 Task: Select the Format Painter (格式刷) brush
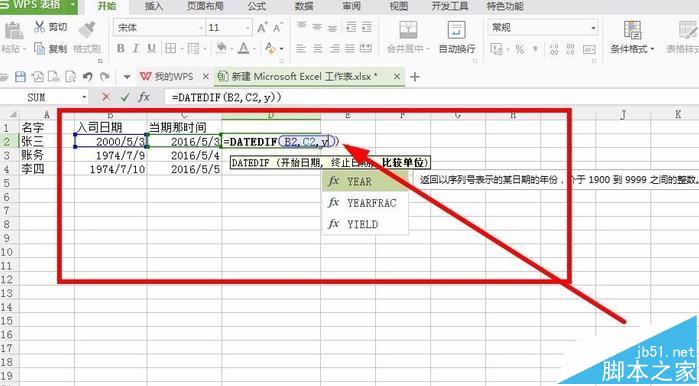pyautogui.click(x=87, y=29)
